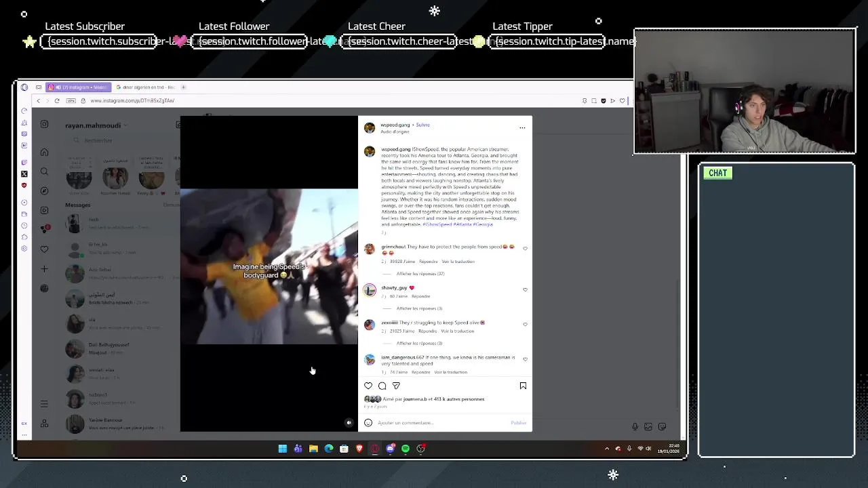Reply to grinnchout's comment via Répondre
This screenshot has height=488, width=868.
pos(428,262)
